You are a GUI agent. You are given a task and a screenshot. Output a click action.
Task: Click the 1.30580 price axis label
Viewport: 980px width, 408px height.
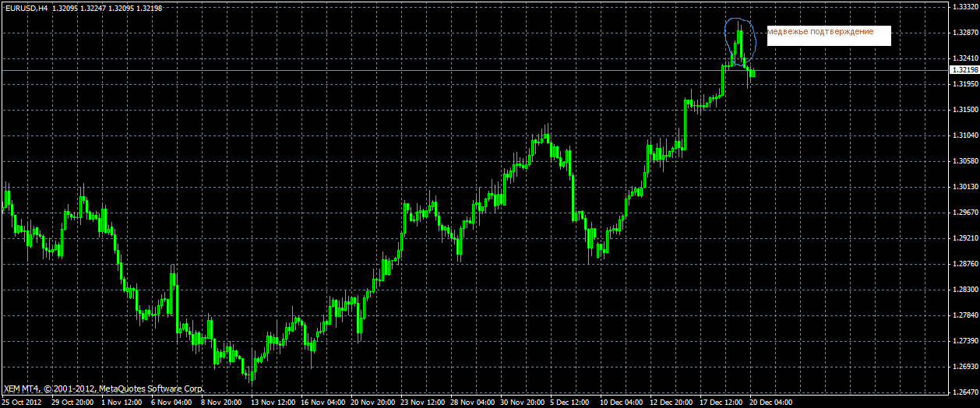click(964, 161)
